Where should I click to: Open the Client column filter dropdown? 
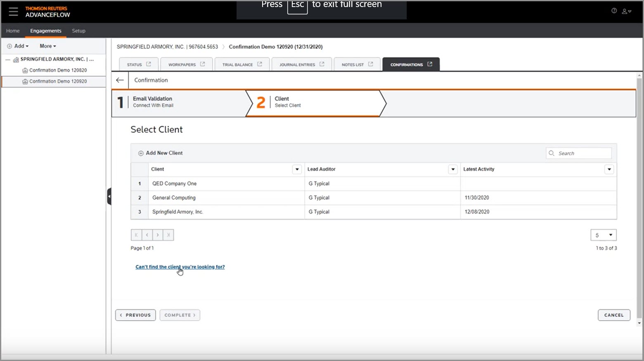coord(297,169)
